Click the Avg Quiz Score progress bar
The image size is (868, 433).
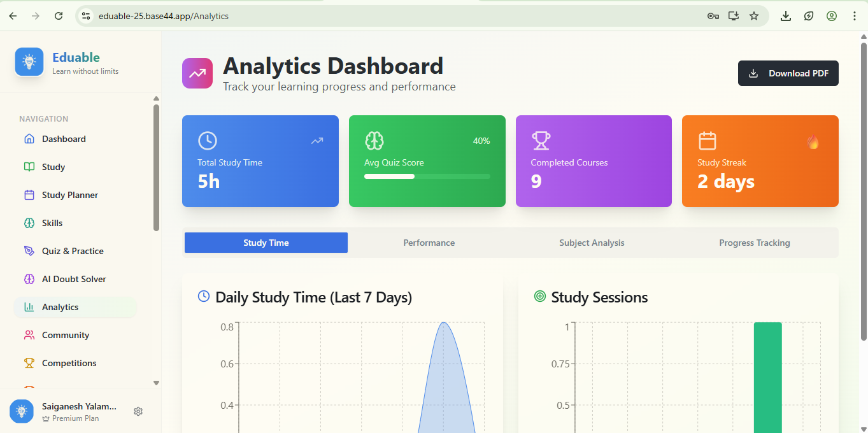[427, 176]
